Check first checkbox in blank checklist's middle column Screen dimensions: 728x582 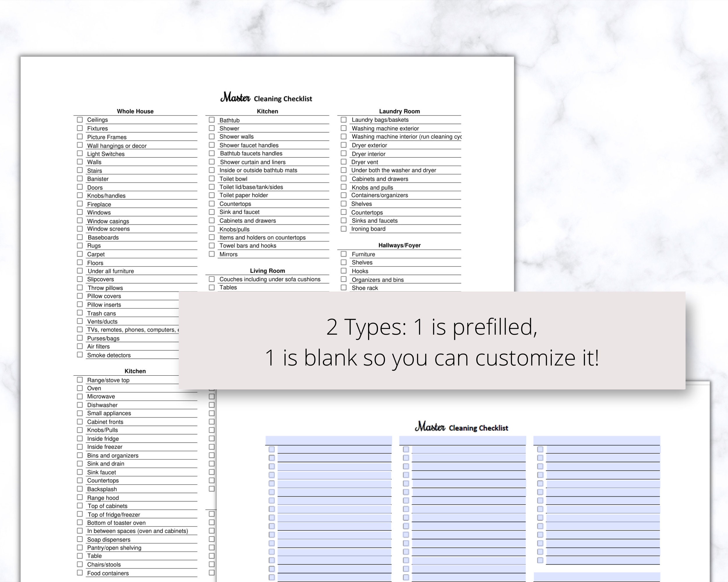click(x=406, y=449)
